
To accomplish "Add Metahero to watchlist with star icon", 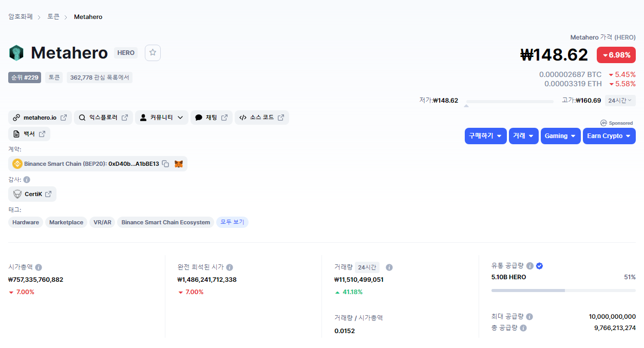I will click(x=153, y=53).
